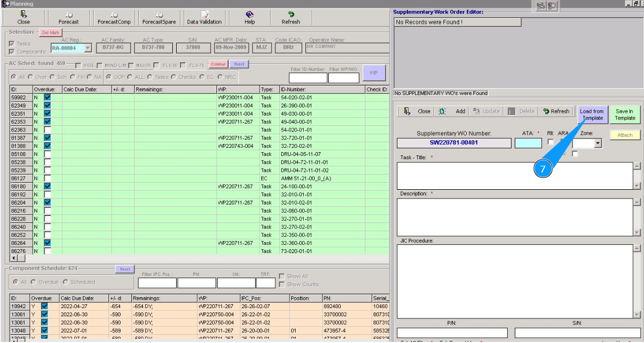
Task: Tick the Show Counts checkbox
Action: pos(282,284)
